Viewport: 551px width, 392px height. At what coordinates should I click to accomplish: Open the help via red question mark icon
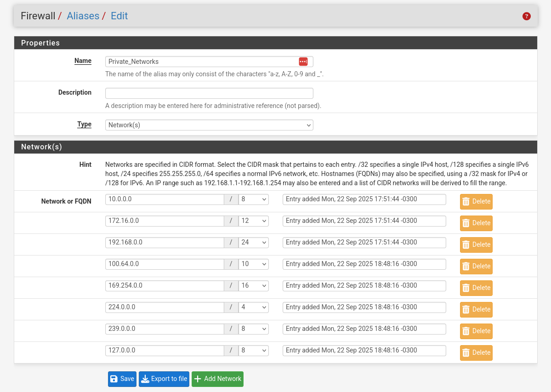pyautogui.click(x=526, y=16)
